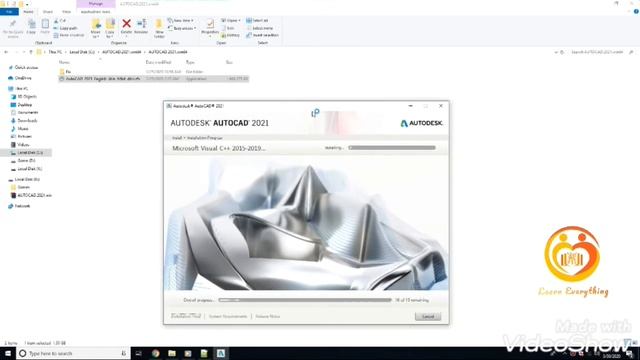Screen dimensions: 640x360
Task: Open the File tab
Action: click(x=9, y=12)
